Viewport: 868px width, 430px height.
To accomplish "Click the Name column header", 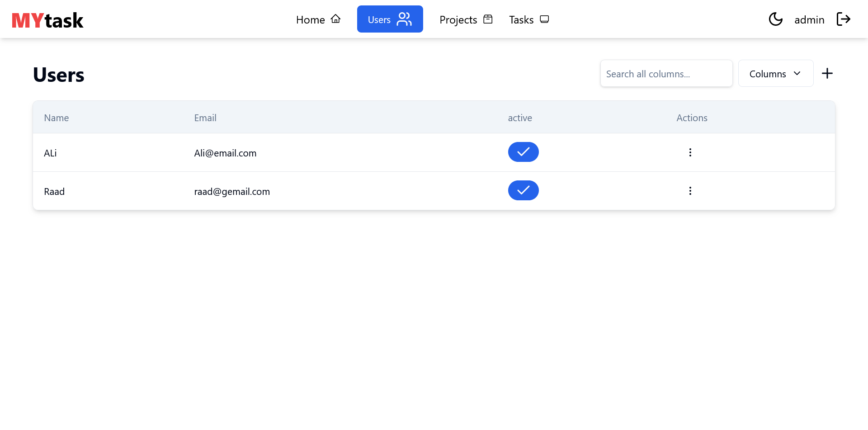I will tap(57, 118).
